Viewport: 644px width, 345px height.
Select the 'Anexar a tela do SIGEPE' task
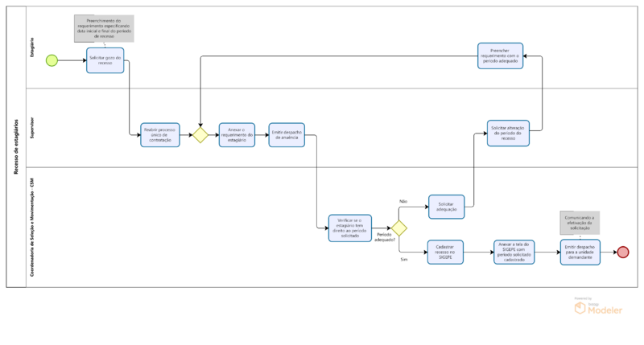(514, 252)
